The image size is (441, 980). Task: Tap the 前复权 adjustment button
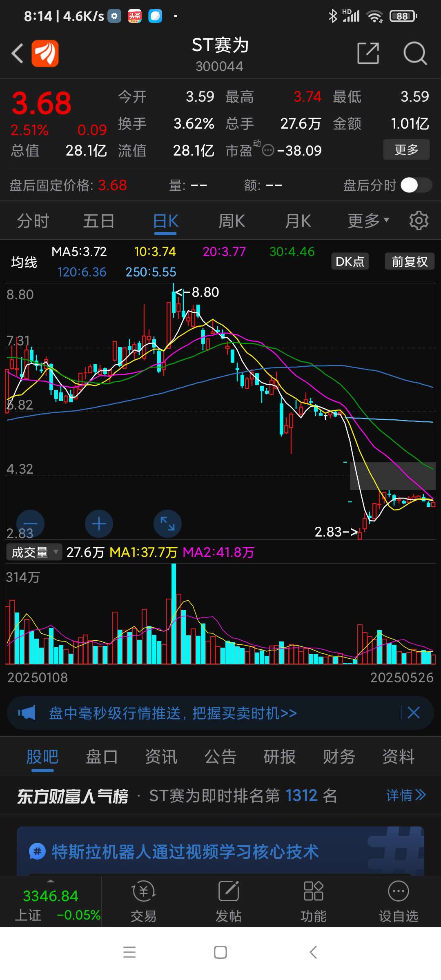pyautogui.click(x=410, y=261)
